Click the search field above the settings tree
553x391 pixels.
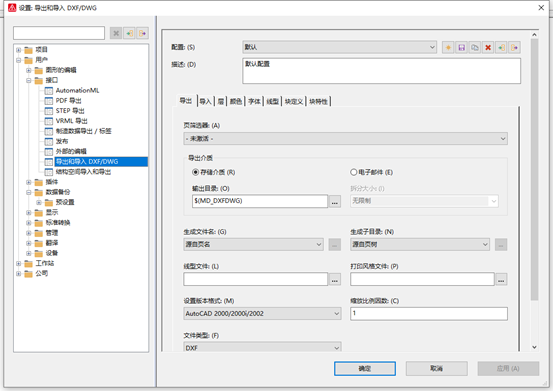(59, 33)
